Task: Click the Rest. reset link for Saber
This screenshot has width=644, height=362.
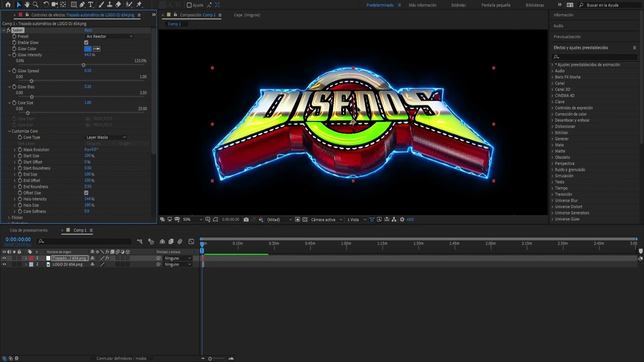Action: tap(88, 30)
